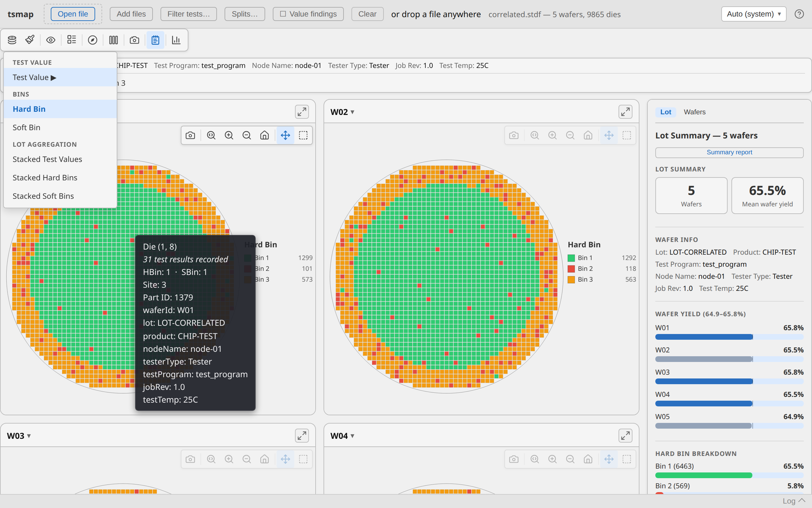Activate pan mode on W03 plot
Screen dimensions: 812x508
click(x=285, y=459)
